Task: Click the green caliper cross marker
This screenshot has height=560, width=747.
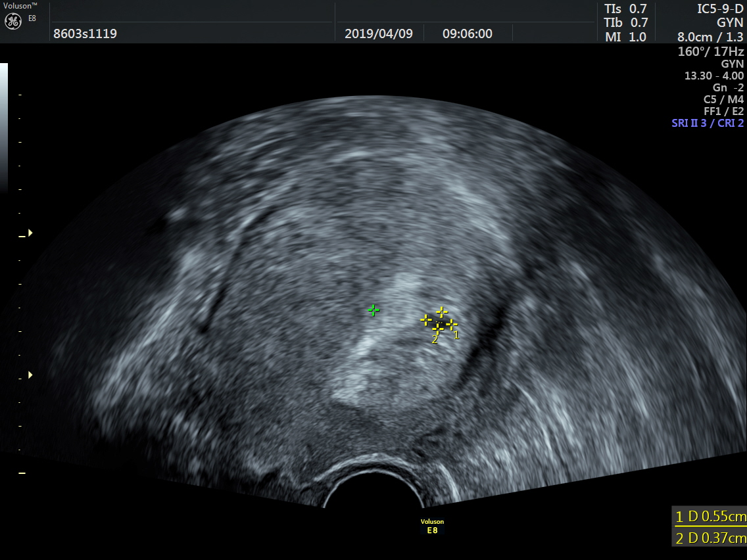Action: coord(373,310)
